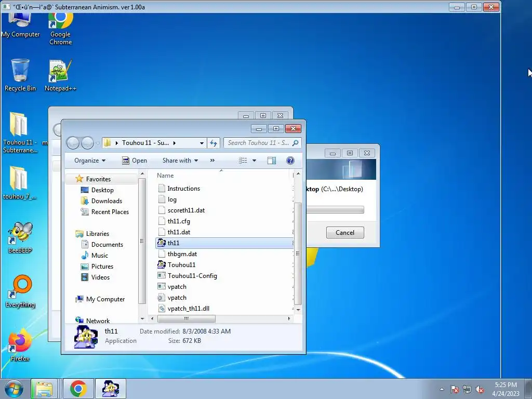Open recent pages dropdown beside nav buttons
The height and width of the screenshot is (399, 532).
coord(98,143)
